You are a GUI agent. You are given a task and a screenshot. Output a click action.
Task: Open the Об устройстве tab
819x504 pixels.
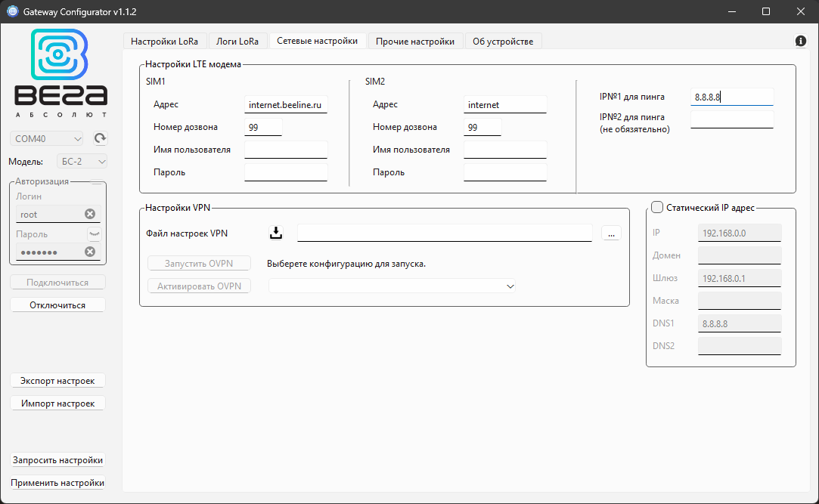(x=503, y=41)
